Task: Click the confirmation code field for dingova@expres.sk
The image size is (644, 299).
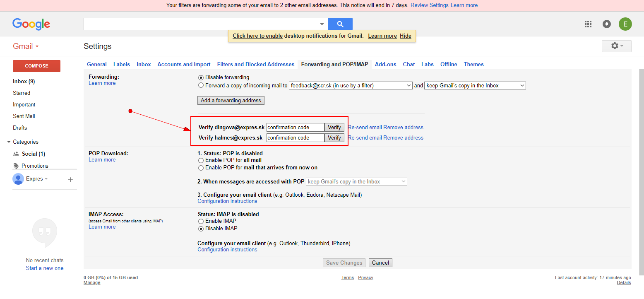Action: click(295, 128)
